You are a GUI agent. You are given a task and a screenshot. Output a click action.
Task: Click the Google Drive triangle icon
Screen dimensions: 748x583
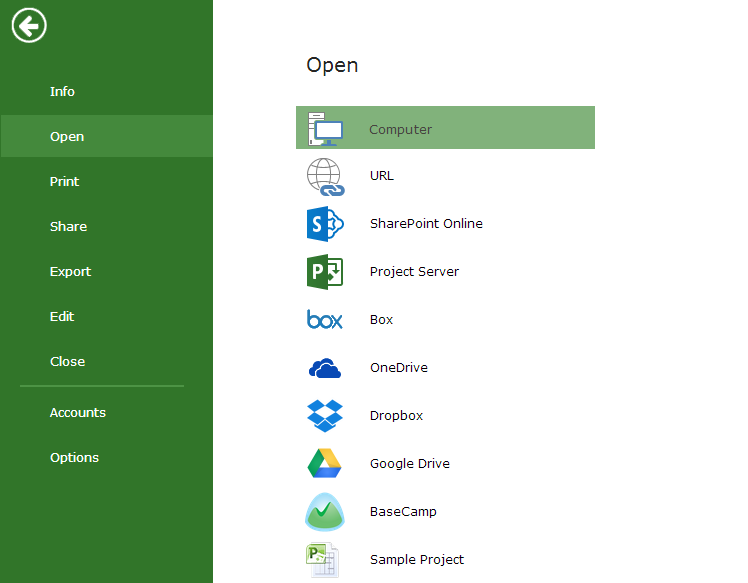pyautogui.click(x=324, y=463)
